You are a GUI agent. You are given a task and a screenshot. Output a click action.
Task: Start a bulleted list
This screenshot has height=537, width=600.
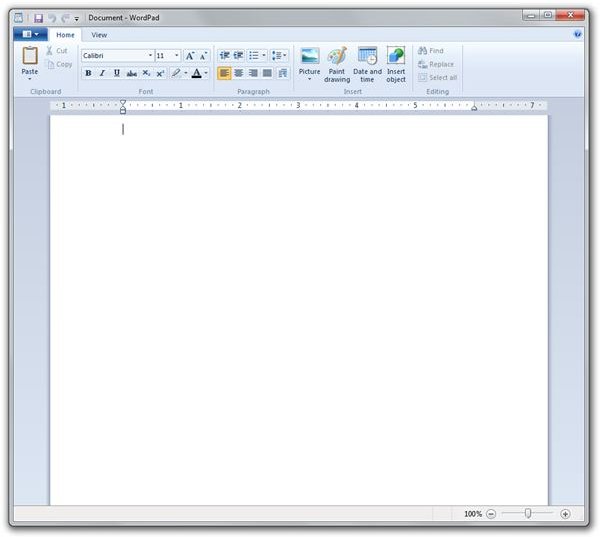coord(254,55)
